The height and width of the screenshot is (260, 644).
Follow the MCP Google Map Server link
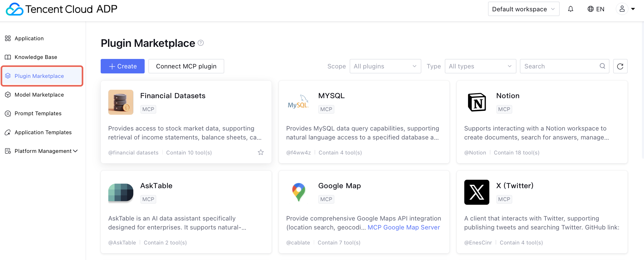(x=403, y=227)
